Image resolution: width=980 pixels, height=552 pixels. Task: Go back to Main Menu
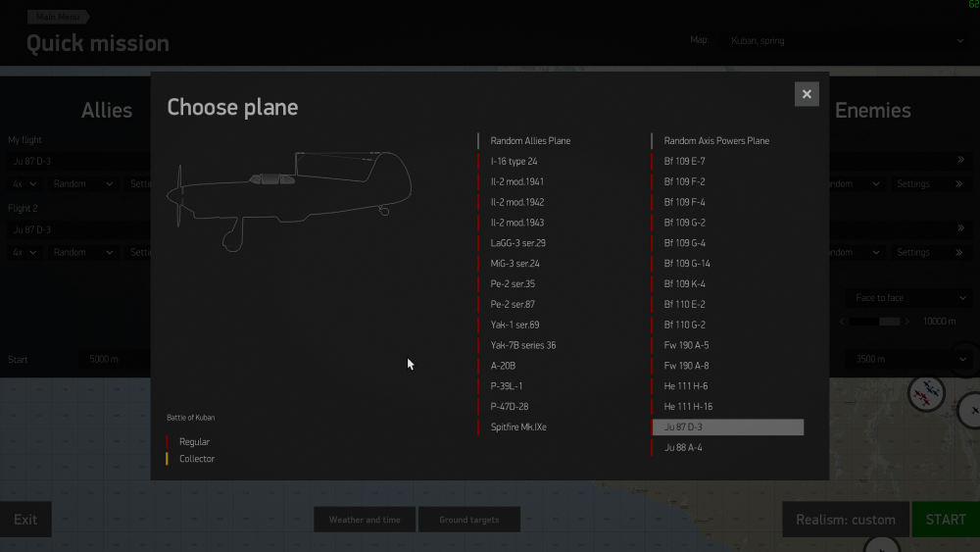58,17
